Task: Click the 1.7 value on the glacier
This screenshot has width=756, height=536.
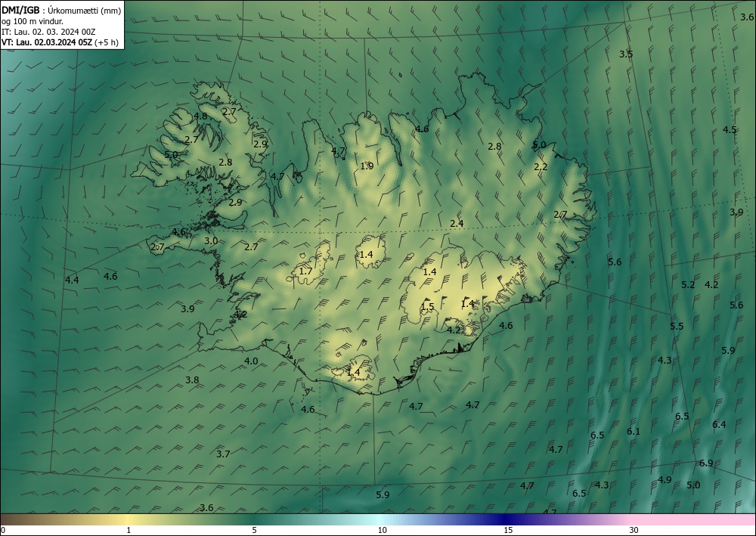Action: tap(305, 271)
